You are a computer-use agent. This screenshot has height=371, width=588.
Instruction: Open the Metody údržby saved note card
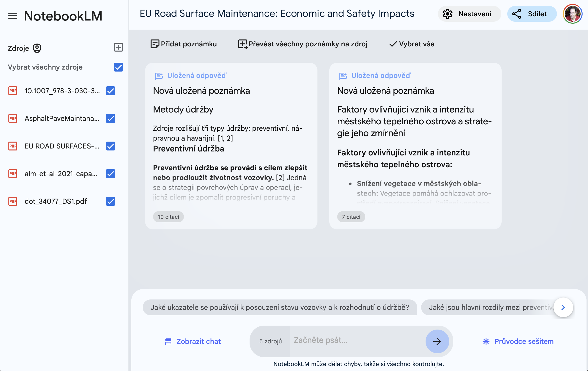[231, 146]
